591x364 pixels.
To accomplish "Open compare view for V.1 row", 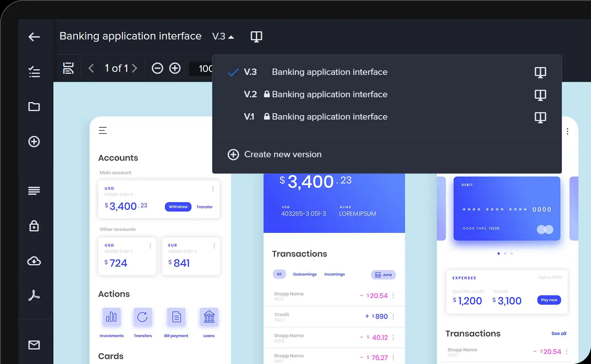I will [540, 117].
